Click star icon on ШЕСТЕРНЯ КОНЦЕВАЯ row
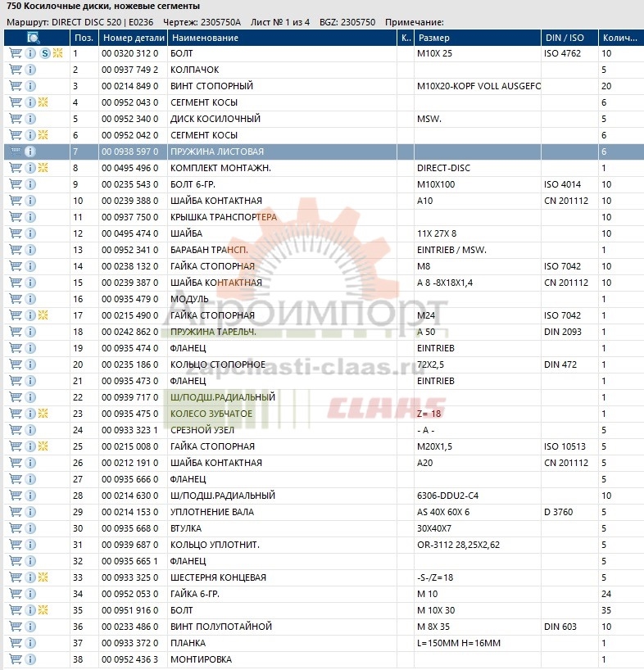644x670 pixels. point(43,577)
